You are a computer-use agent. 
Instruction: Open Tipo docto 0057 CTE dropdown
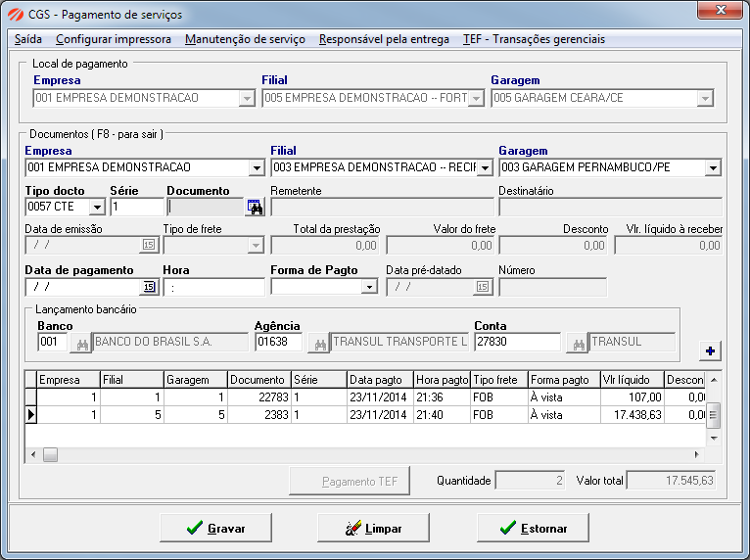[97, 208]
